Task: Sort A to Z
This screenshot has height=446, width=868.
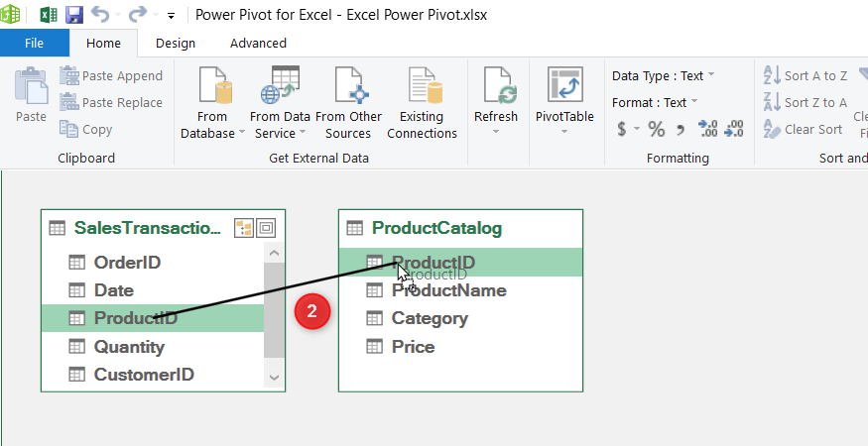Action: point(806,75)
